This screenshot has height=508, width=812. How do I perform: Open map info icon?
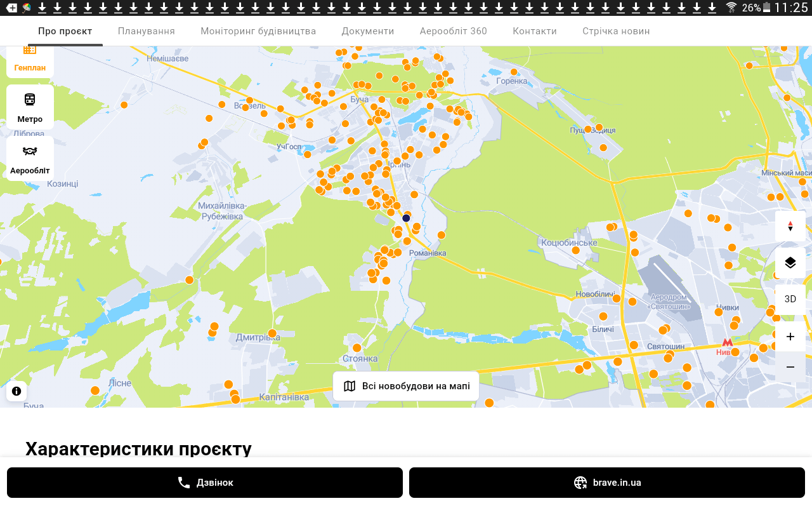[x=16, y=391]
